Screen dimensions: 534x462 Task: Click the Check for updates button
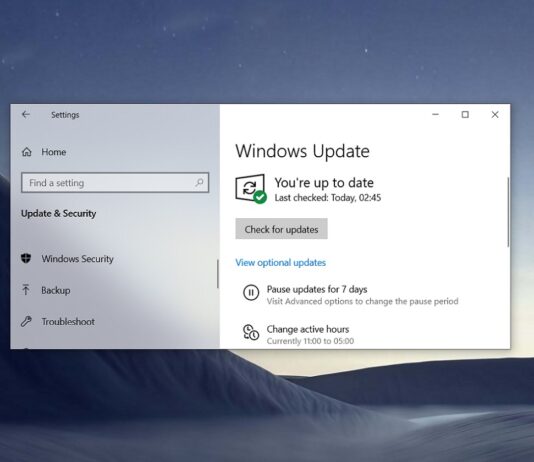(281, 229)
